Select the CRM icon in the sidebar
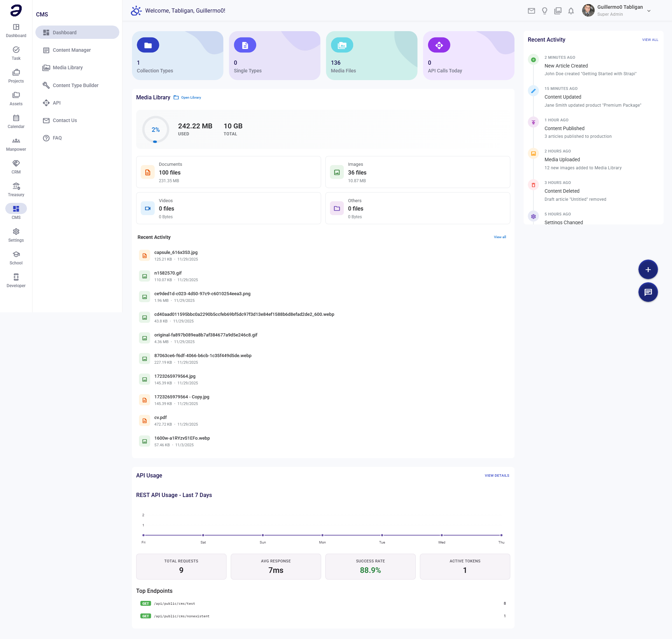The width and height of the screenshot is (672, 639). (x=16, y=163)
